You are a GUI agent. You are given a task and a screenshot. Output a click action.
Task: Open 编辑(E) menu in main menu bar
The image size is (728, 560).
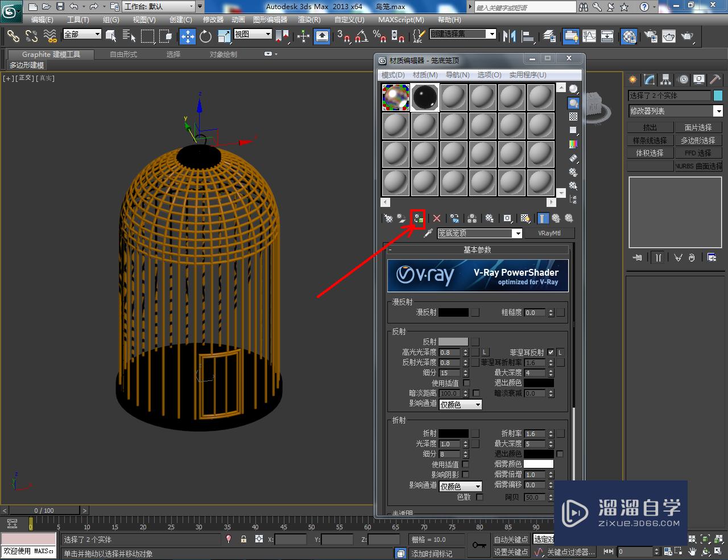(42, 20)
